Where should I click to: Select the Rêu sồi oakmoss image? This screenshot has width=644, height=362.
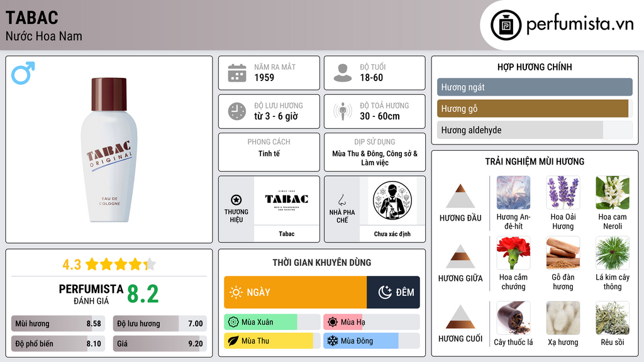(x=613, y=317)
